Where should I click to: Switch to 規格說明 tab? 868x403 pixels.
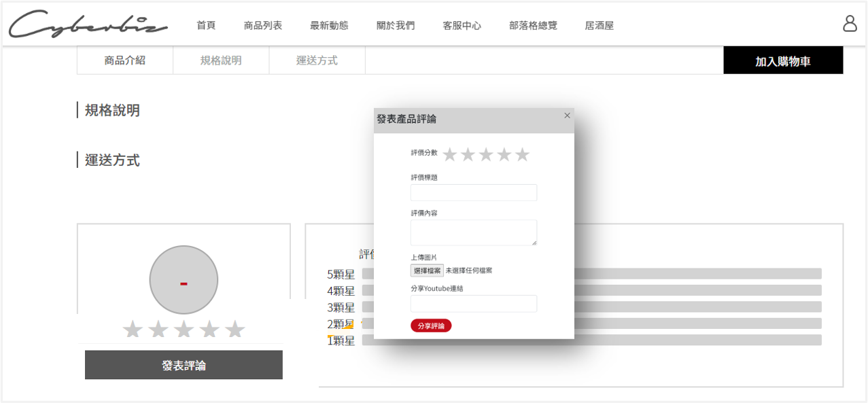221,60
